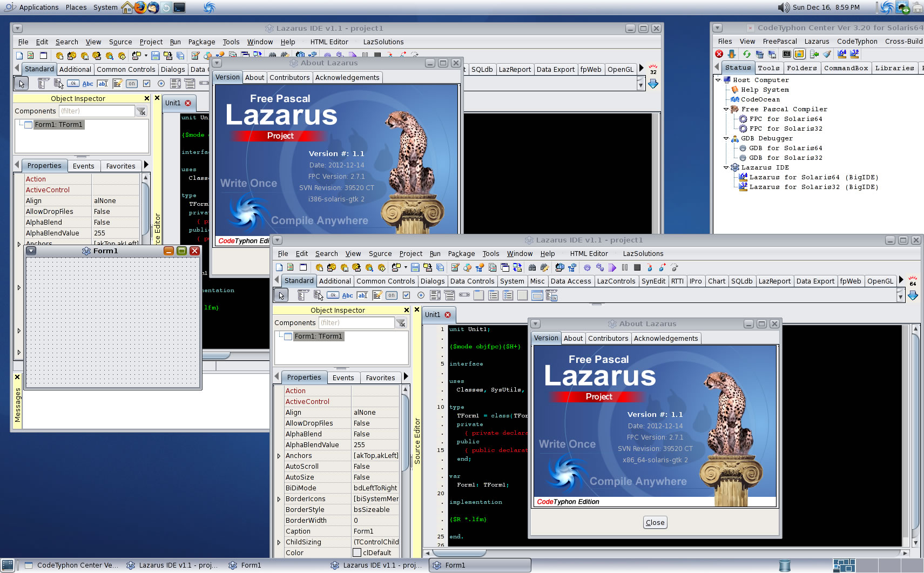Viewport: 924px width, 573px height.
Task: Click front Object Inspector filter input field
Action: pos(356,322)
